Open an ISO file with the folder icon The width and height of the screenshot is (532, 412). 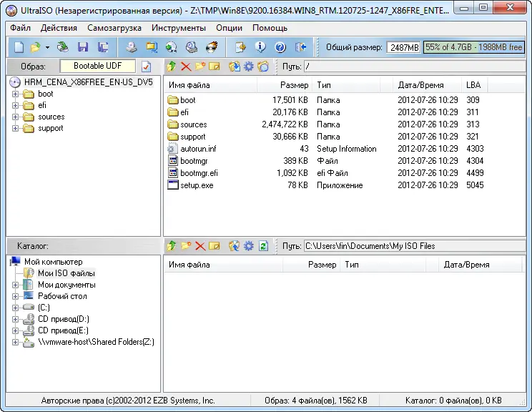pyautogui.click(x=35, y=47)
